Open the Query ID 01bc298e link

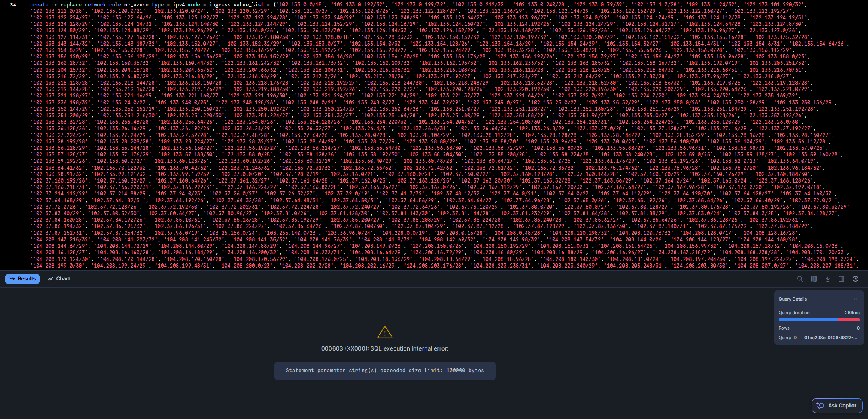pyautogui.click(x=831, y=338)
